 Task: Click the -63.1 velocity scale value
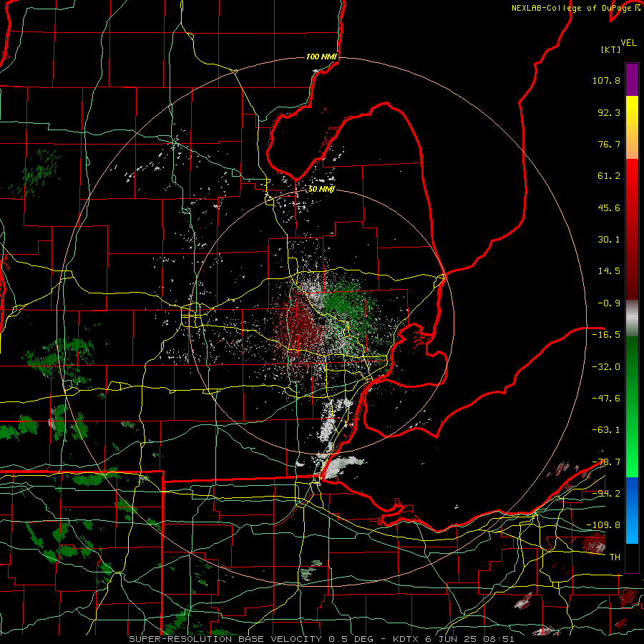(606, 430)
